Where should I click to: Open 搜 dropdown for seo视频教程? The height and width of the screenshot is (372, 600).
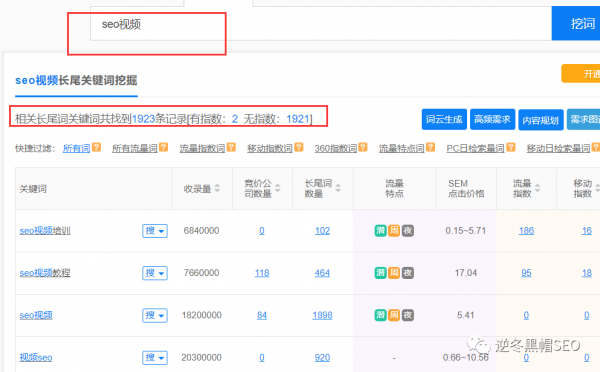coord(155,273)
